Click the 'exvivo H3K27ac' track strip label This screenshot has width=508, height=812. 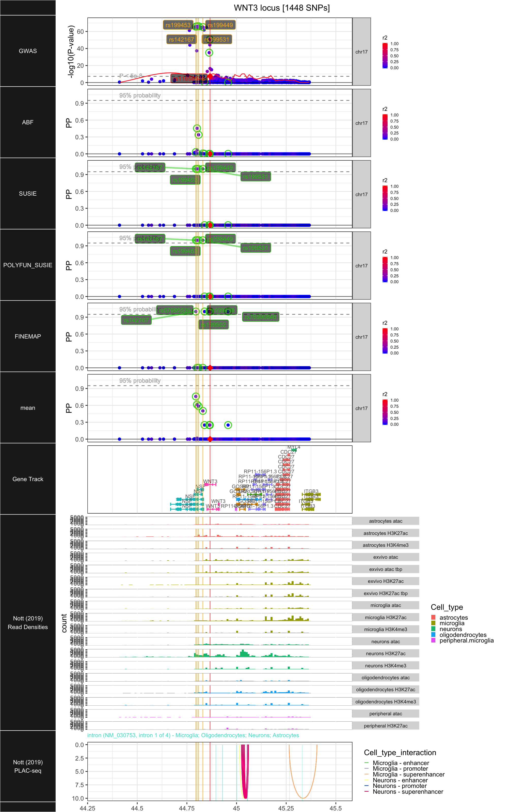point(386,581)
